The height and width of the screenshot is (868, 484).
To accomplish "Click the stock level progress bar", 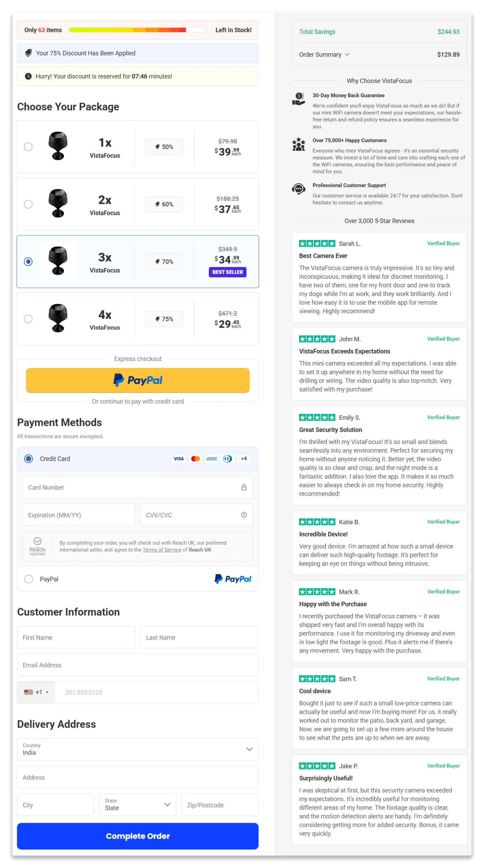I will (136, 30).
